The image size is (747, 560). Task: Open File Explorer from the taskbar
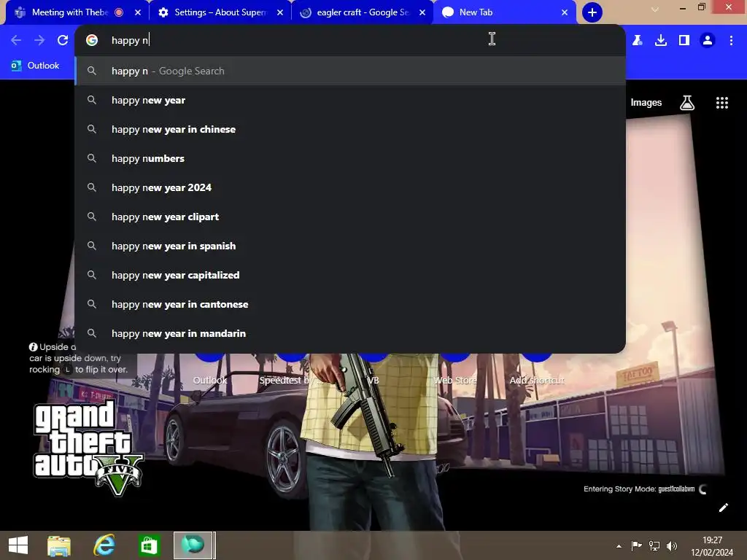tap(59, 545)
